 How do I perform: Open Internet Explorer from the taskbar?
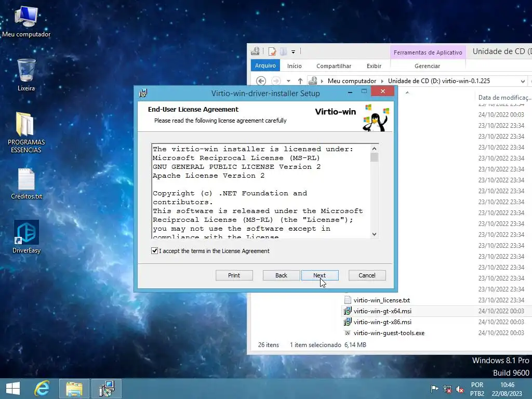pos(42,389)
